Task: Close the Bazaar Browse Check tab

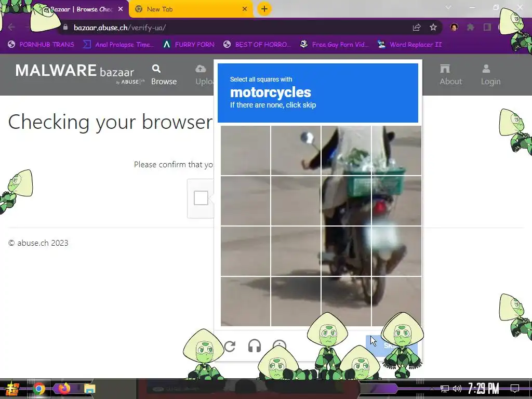Action: pyautogui.click(x=121, y=9)
